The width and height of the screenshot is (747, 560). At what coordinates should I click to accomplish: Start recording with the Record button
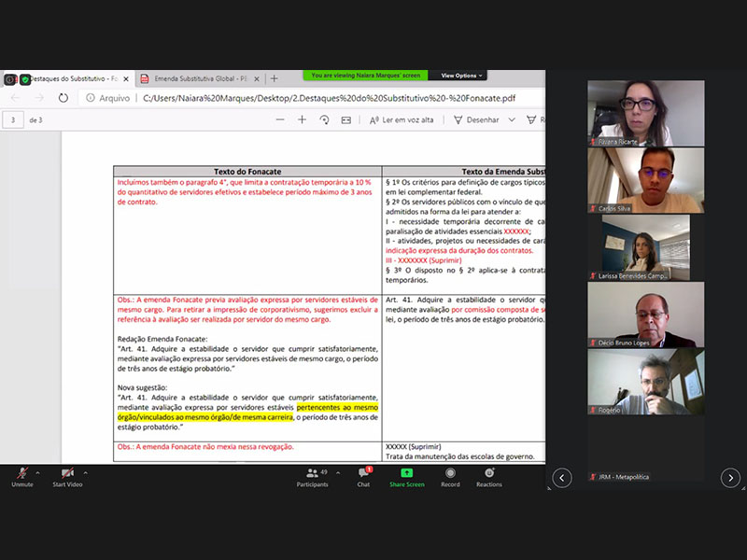[450, 474]
